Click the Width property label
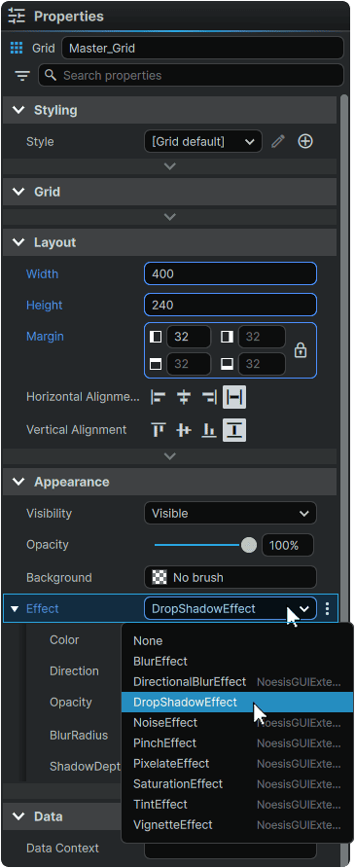 tap(42, 274)
